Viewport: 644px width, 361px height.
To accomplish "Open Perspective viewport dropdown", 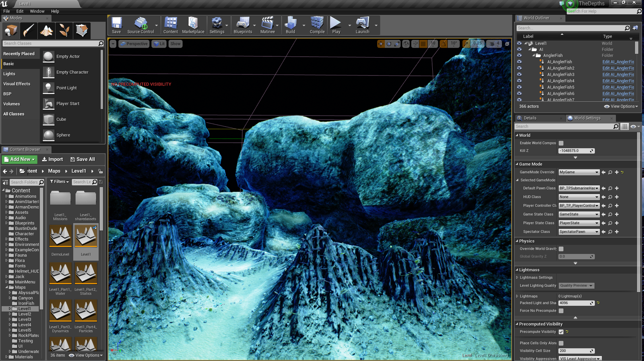I will point(134,44).
